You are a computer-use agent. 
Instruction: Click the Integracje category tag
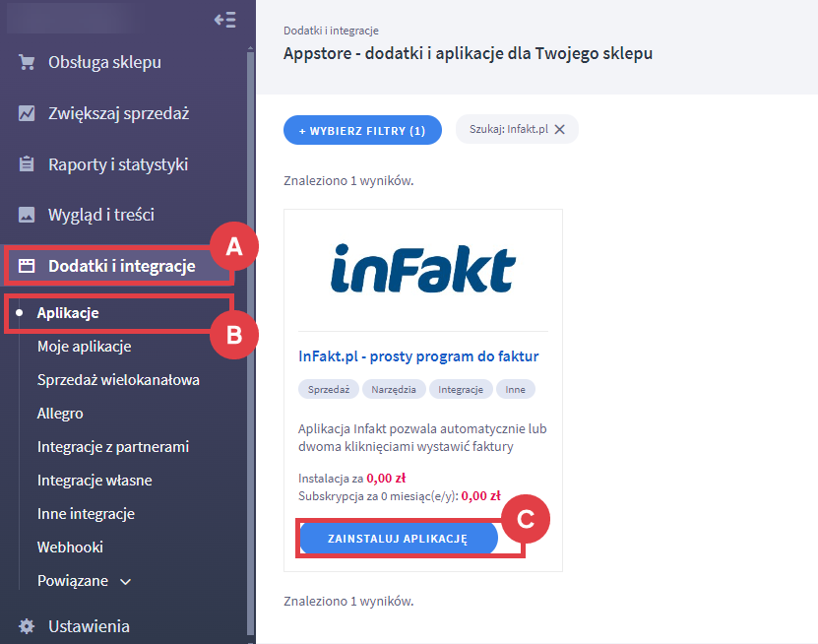461,389
